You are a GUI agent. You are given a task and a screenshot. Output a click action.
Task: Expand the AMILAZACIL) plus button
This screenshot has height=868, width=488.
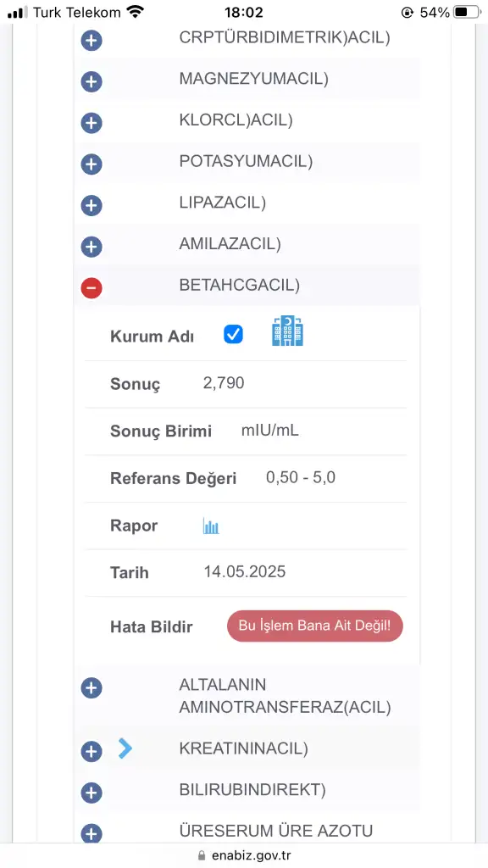(91, 247)
